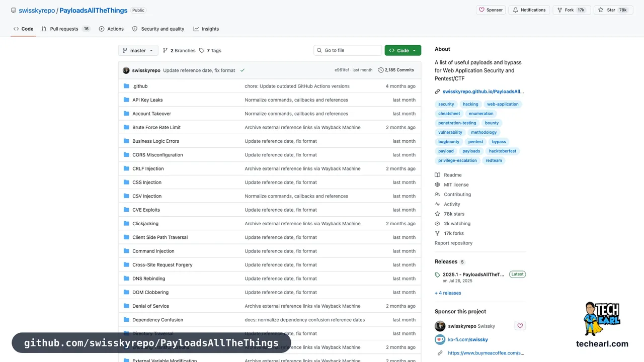The image size is (644, 362).
Task: Click the tag icon next to 7 Tags
Action: pos(202,51)
